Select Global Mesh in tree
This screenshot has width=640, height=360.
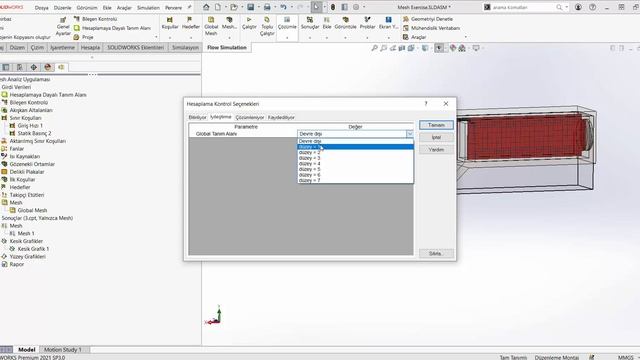pos(28,211)
